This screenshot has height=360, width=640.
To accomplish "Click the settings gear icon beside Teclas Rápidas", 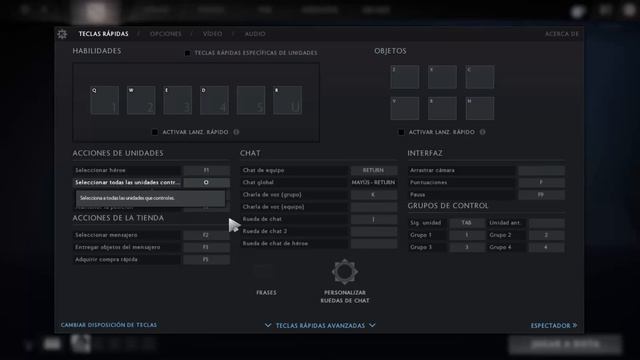I will tap(62, 34).
